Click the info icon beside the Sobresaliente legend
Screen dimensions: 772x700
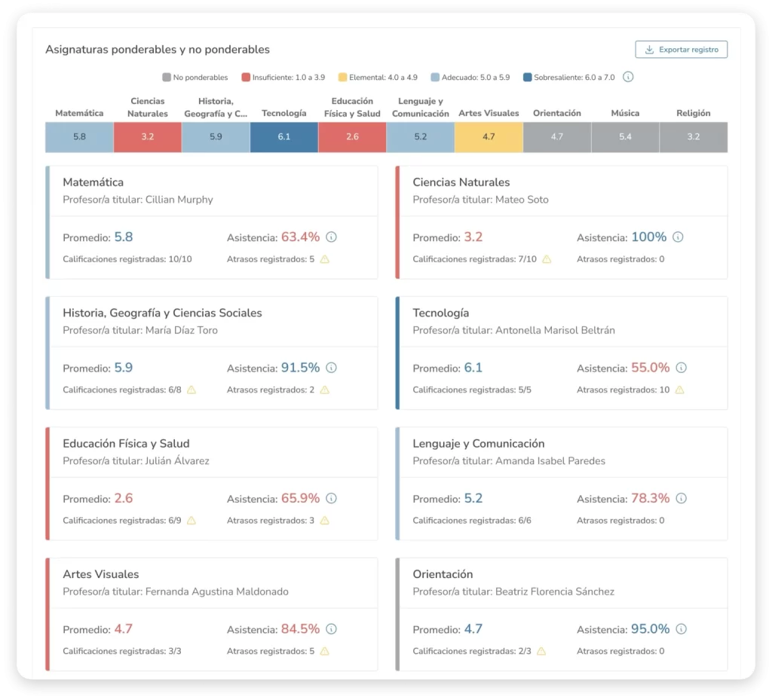628,77
